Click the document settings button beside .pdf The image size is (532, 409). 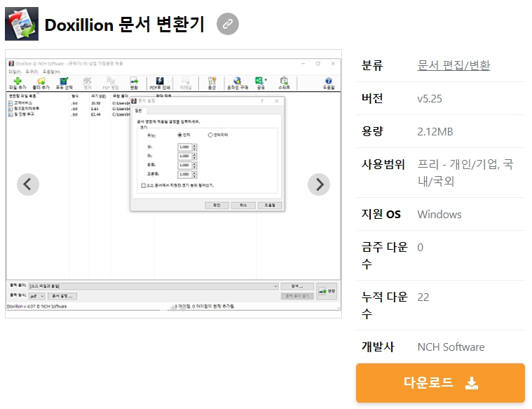(62, 296)
